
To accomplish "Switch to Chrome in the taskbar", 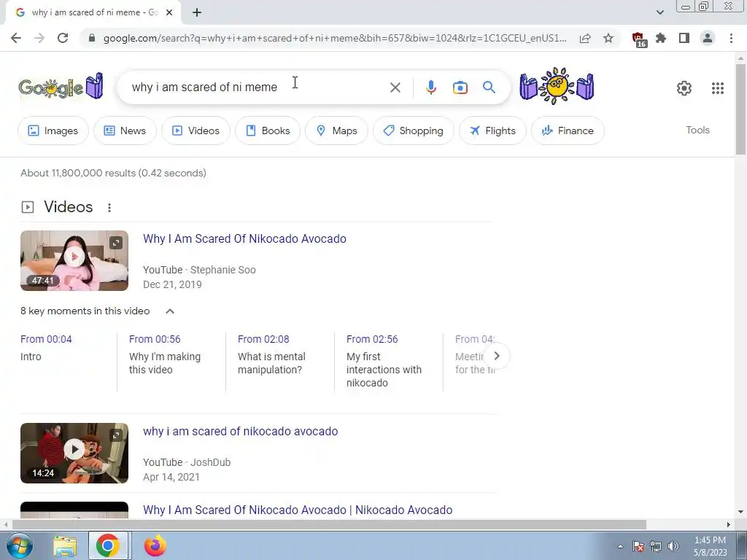I will point(108,545).
